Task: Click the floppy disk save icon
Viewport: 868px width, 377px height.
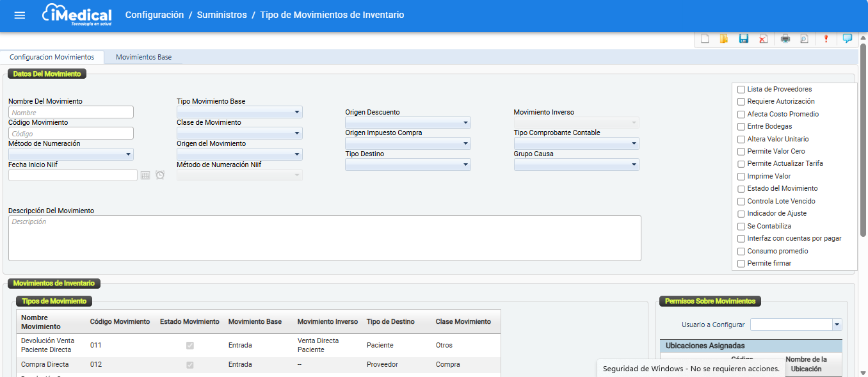Action: tap(743, 39)
